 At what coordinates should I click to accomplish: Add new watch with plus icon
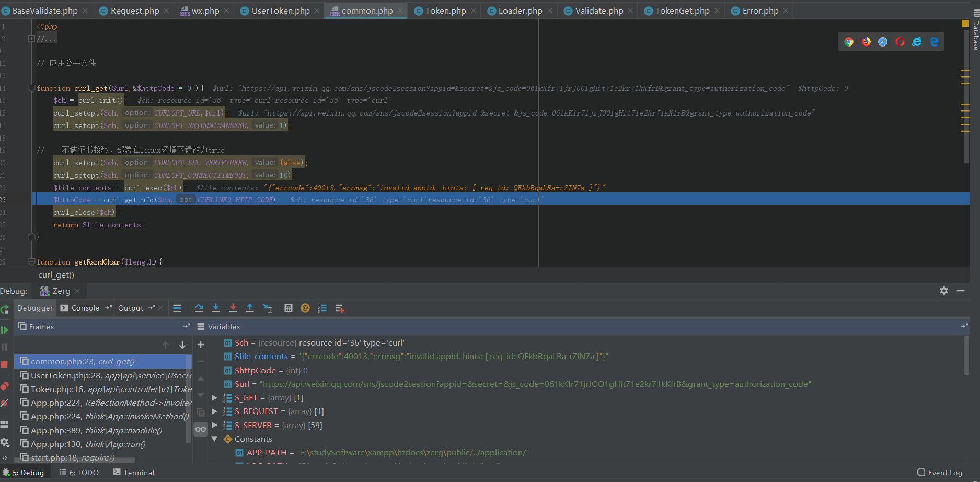pyautogui.click(x=201, y=345)
